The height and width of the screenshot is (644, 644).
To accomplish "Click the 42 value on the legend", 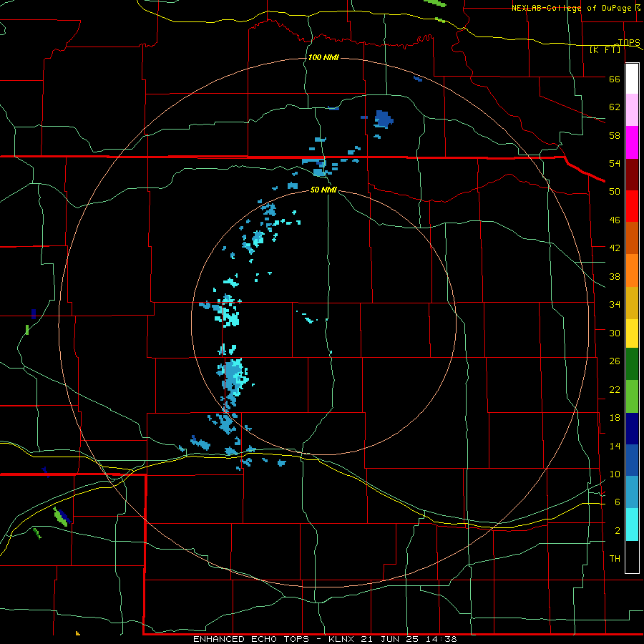I will point(615,248).
